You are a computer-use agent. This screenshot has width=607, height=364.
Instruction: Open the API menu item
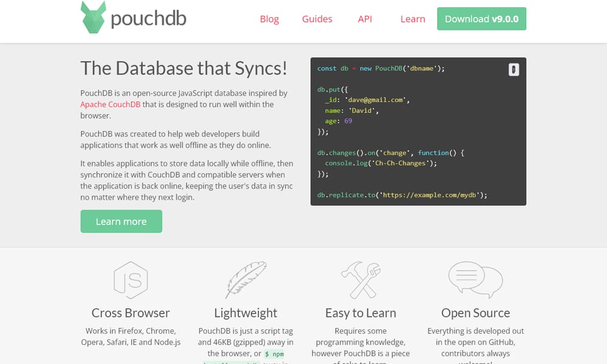pos(365,19)
